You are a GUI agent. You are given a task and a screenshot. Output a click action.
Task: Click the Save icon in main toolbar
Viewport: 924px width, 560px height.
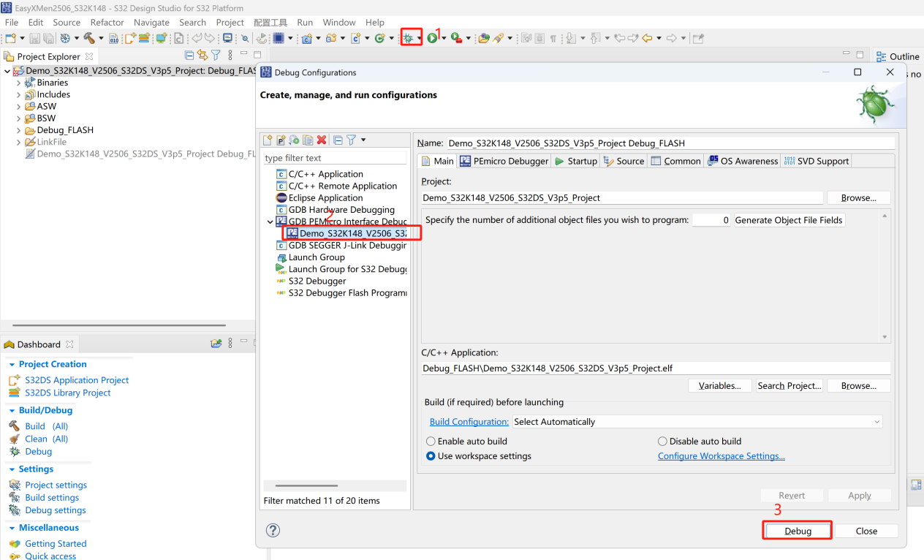click(34, 38)
